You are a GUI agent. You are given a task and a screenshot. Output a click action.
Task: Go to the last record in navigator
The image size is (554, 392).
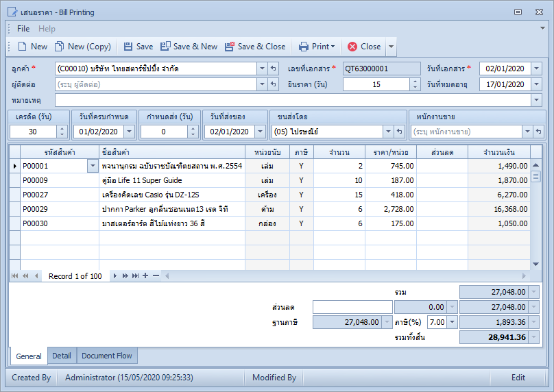pos(135,275)
